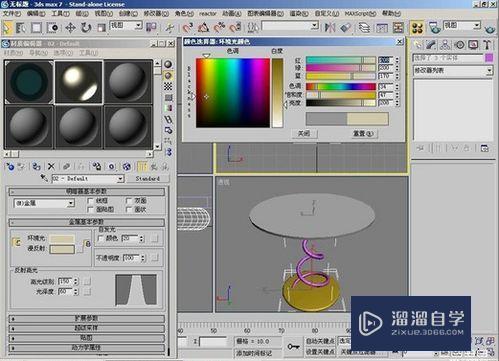
Task: Open the 工具 (Tools) menu
Action: (60, 14)
